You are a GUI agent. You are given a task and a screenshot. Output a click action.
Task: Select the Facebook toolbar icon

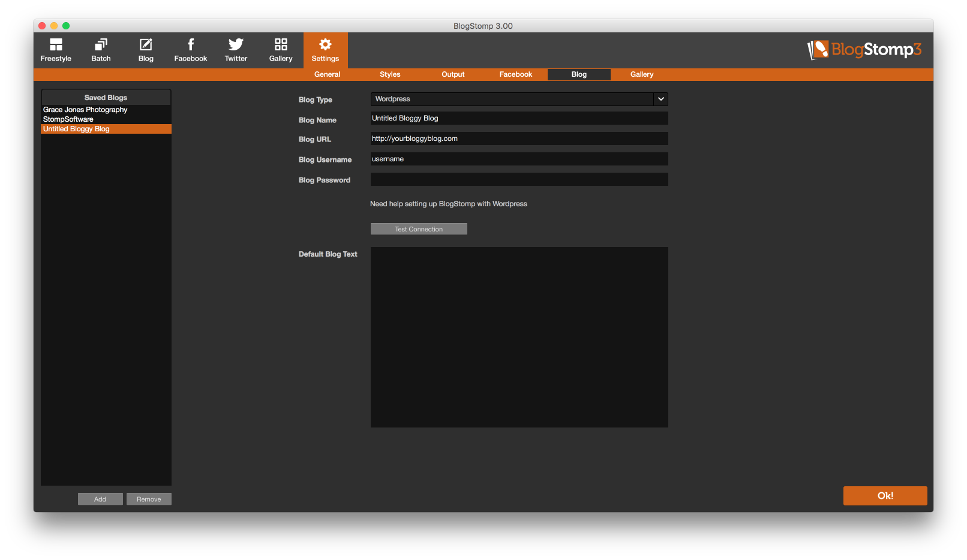pos(191,50)
